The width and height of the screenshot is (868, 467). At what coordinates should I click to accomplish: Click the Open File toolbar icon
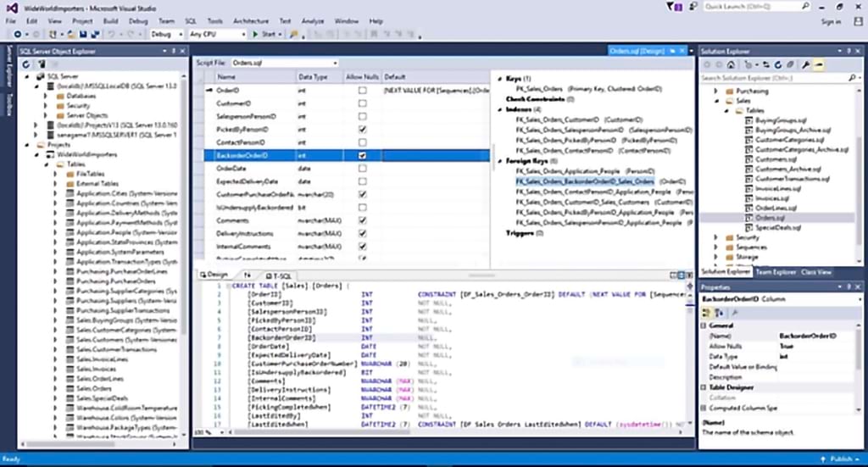click(71, 34)
